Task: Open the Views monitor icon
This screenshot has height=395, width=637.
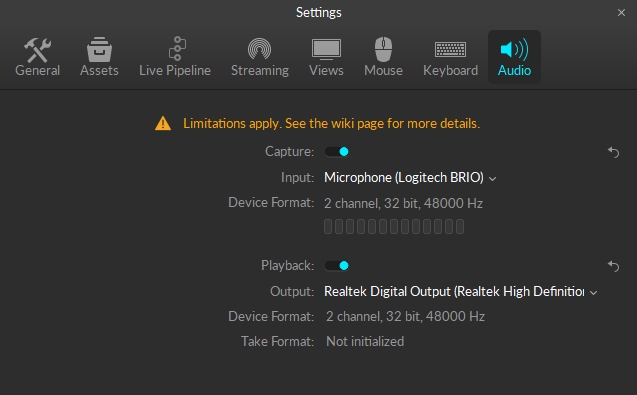Action: (326, 50)
